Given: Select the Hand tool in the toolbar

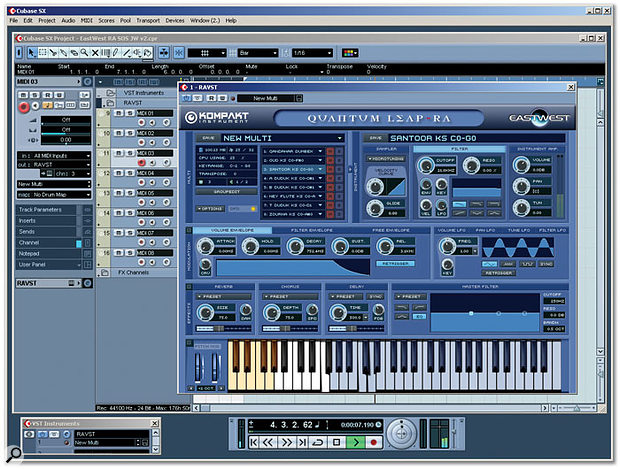Looking at the screenshot, I should click(x=147, y=53).
